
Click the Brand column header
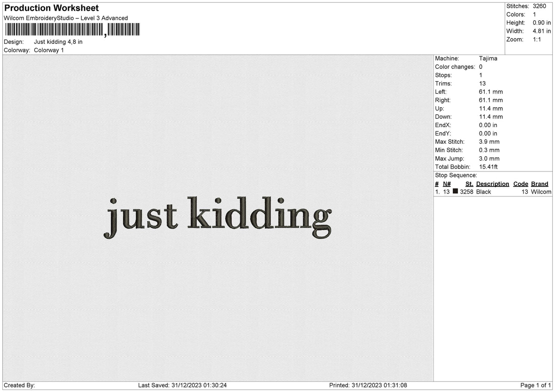(x=539, y=184)
